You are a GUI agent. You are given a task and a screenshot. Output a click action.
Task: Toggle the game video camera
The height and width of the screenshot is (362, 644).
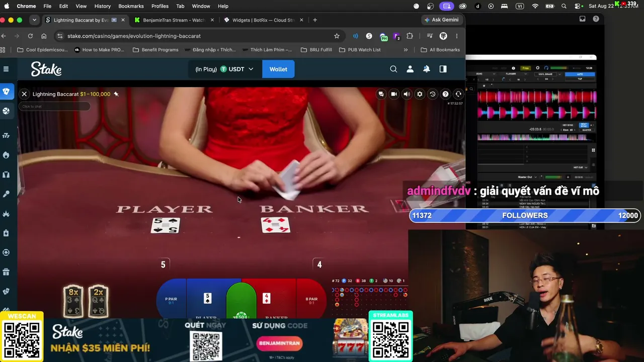(x=394, y=94)
